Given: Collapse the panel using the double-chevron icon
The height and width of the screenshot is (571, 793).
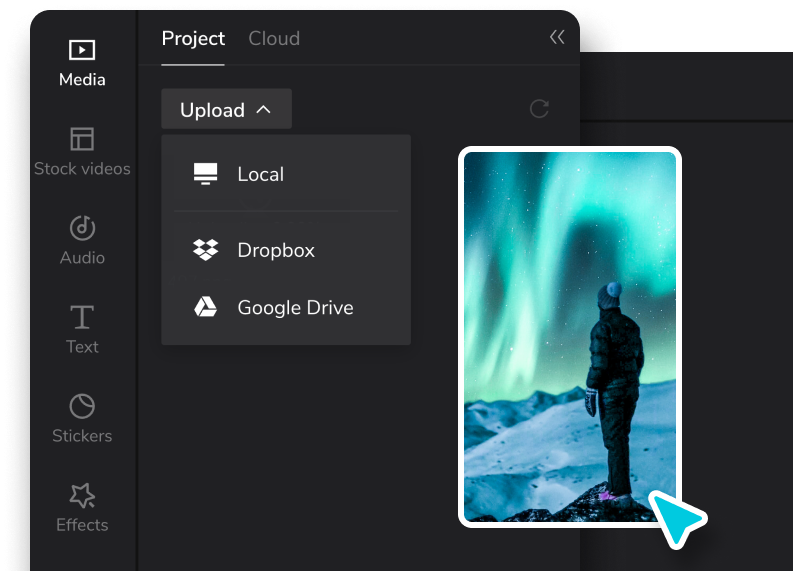Looking at the screenshot, I should tap(557, 37).
